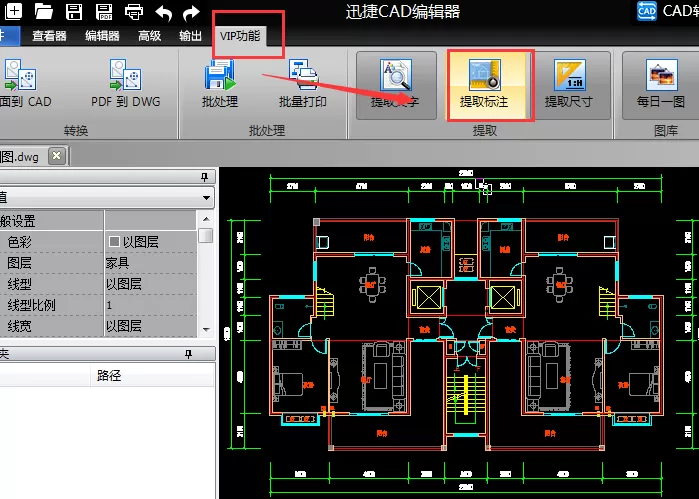Image resolution: width=699 pixels, height=499 pixels.
Task: Click the 线宽 value field
Action: click(x=150, y=326)
